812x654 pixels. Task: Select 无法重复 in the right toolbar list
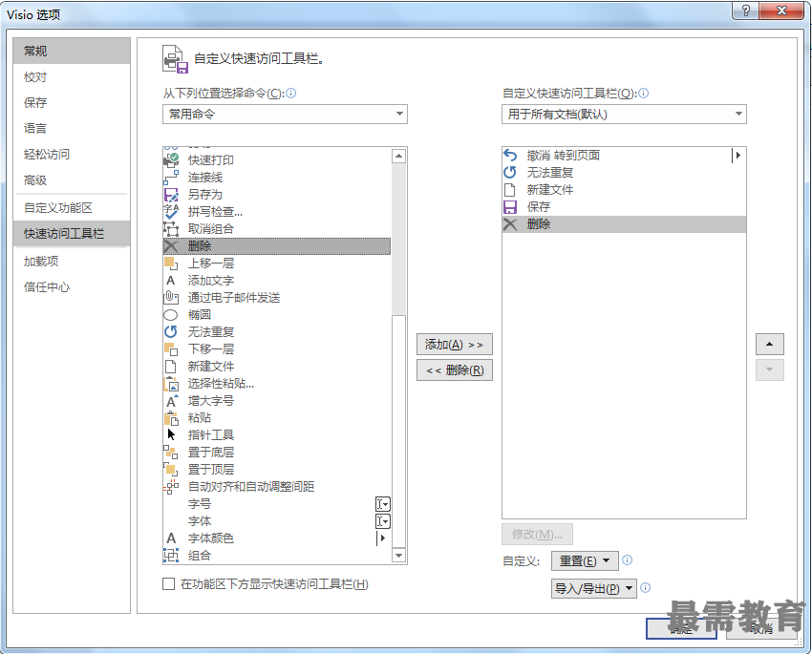tap(624, 172)
